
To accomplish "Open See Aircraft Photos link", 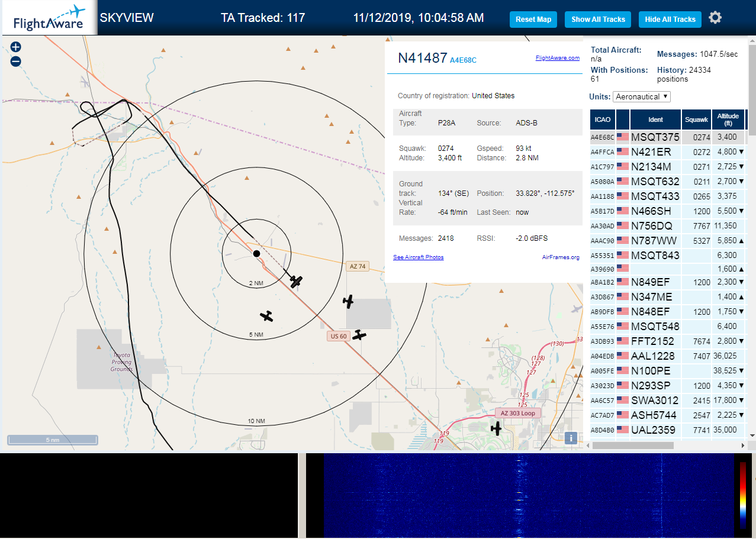I will 419,257.
